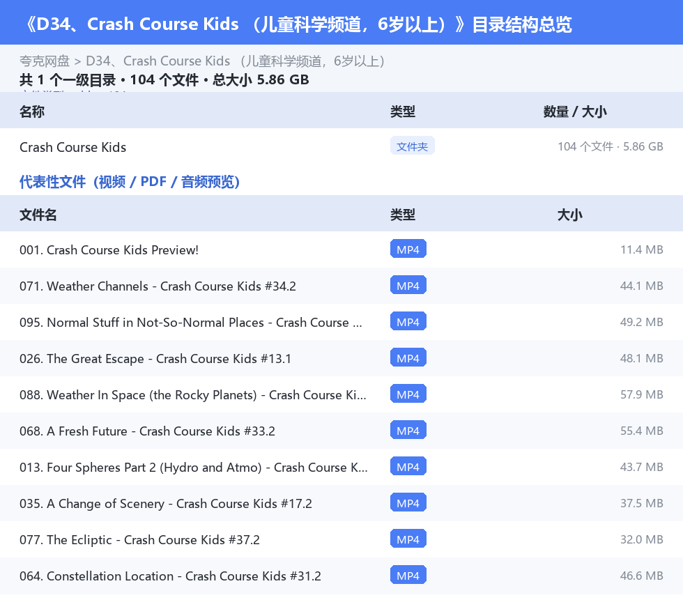Open the D34、Crash Course Kids breadcrumb
This screenshot has height=616, width=683.
coord(236,61)
